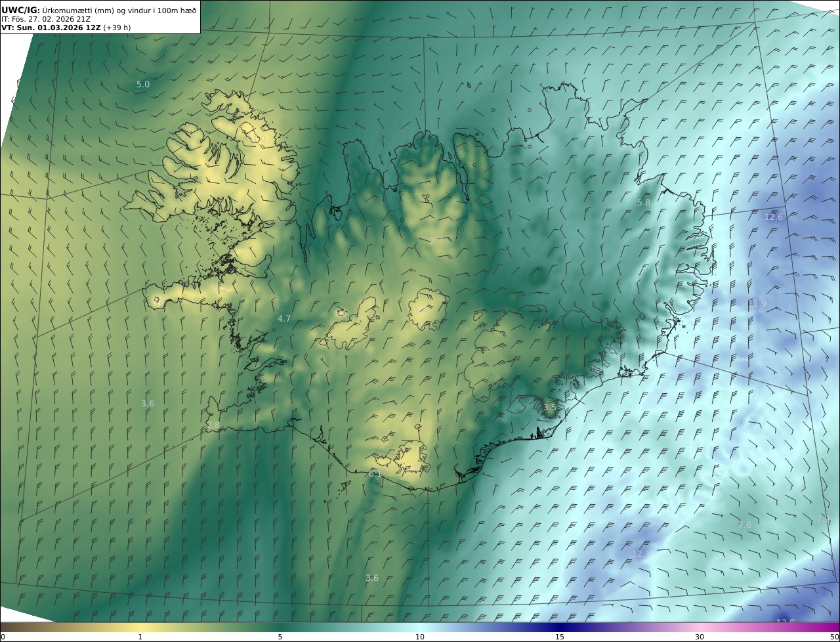Click the '12.1' value label on the map
The width and height of the screenshot is (840, 642).
point(640,554)
